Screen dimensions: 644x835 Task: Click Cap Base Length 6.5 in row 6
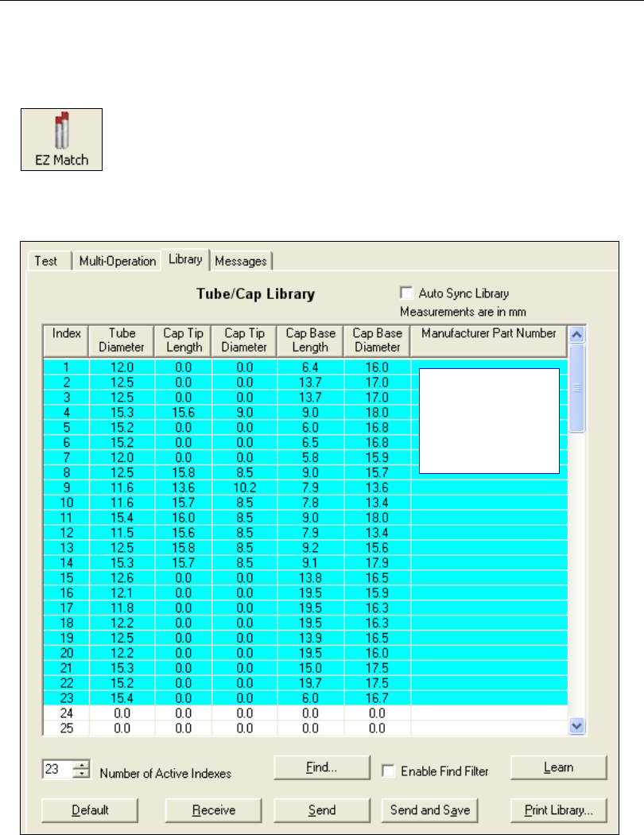tap(310, 442)
